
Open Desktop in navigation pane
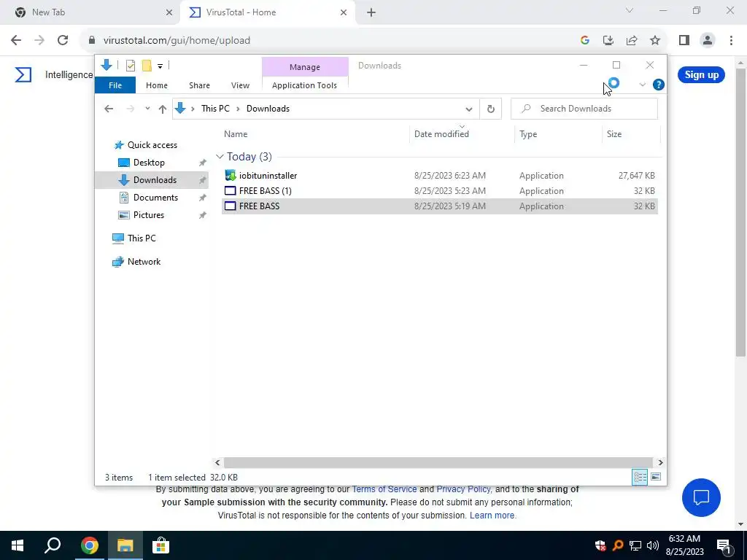point(149,163)
